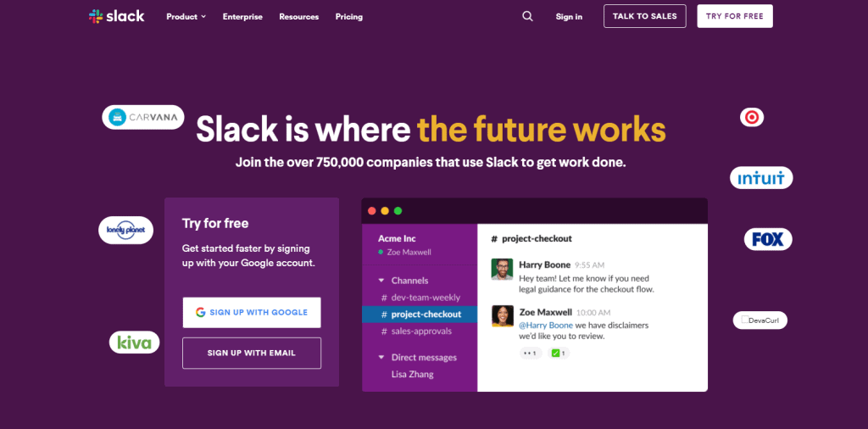Open the Pricing page
Viewport: 868px width, 429px height.
348,17
